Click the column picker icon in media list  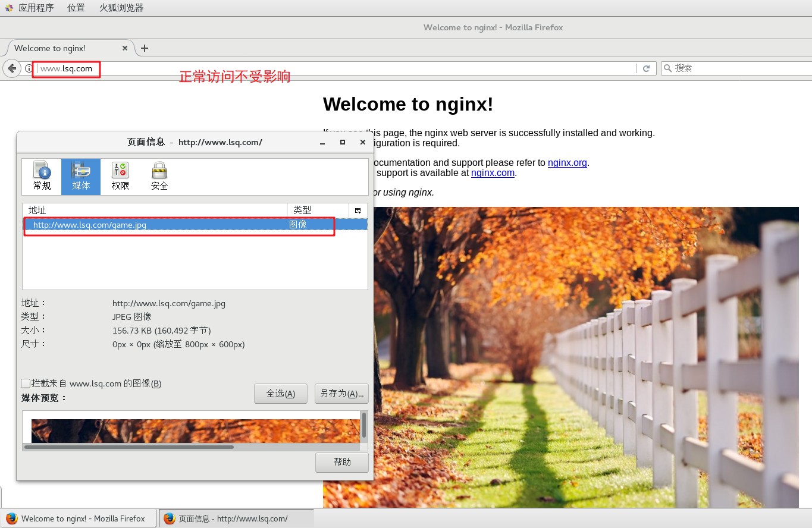click(358, 210)
